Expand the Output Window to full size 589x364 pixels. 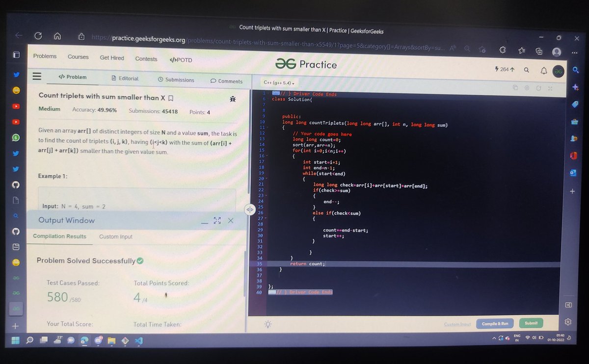pyautogui.click(x=217, y=221)
